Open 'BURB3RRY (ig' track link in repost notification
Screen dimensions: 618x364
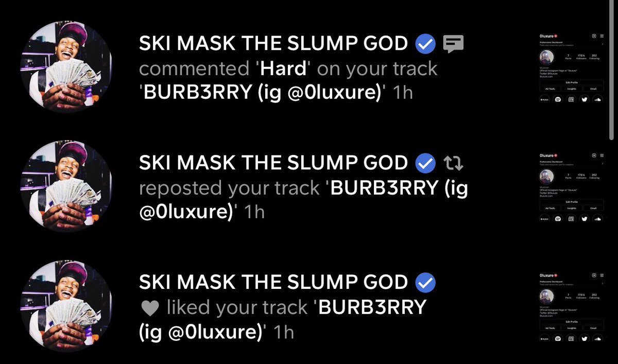pos(397,188)
